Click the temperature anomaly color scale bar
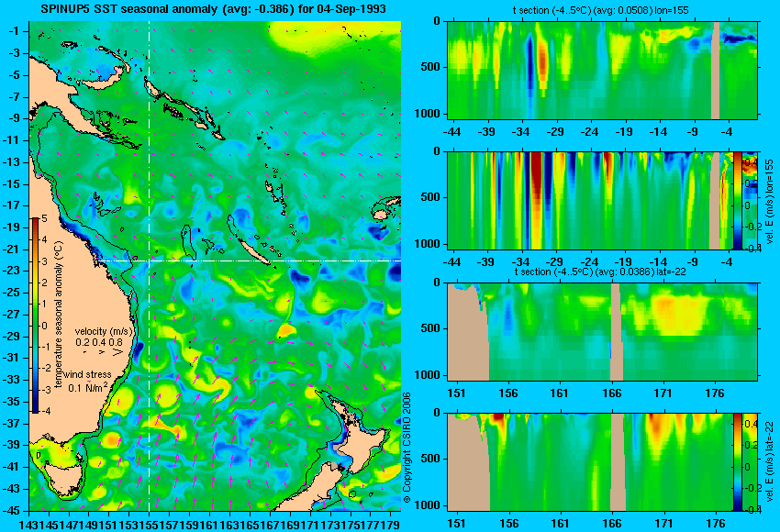This screenshot has width=780, height=532. click(x=36, y=316)
